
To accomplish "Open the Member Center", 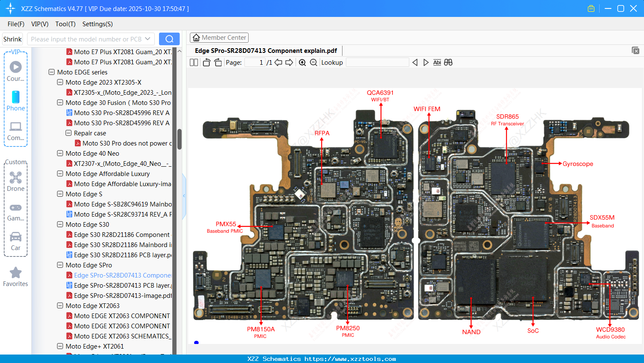I will click(219, 37).
